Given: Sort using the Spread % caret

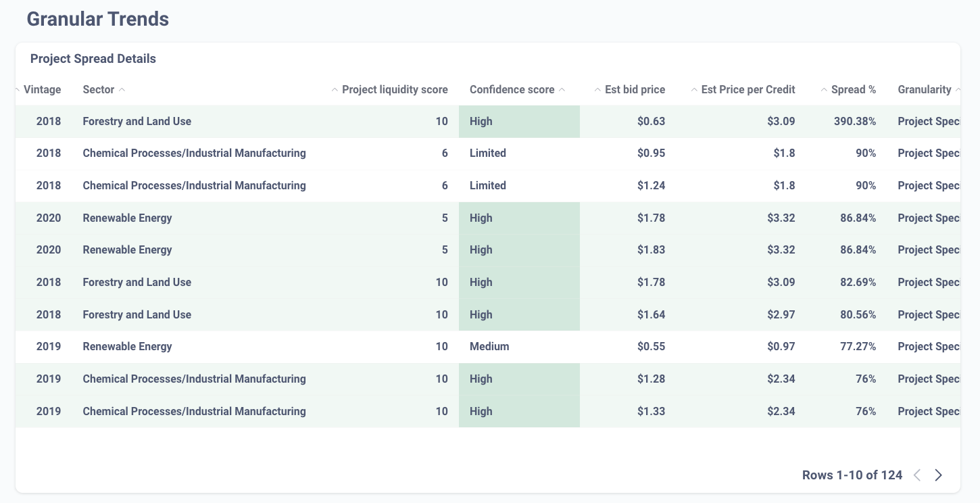Looking at the screenshot, I should click(x=824, y=89).
